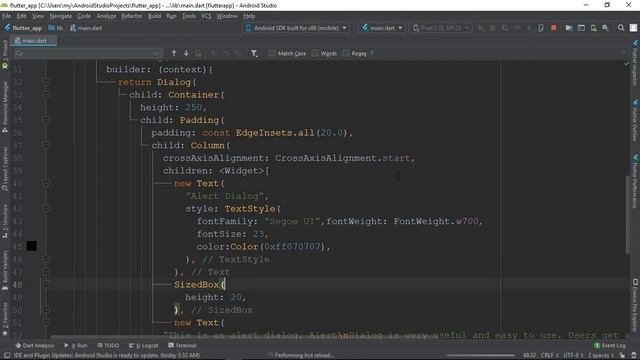Open the Logcat tool window
This screenshot has width=640, height=360.
click(143, 345)
